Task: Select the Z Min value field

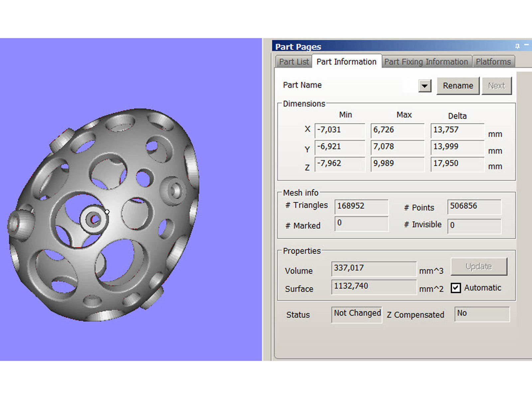Action: pyautogui.click(x=339, y=164)
